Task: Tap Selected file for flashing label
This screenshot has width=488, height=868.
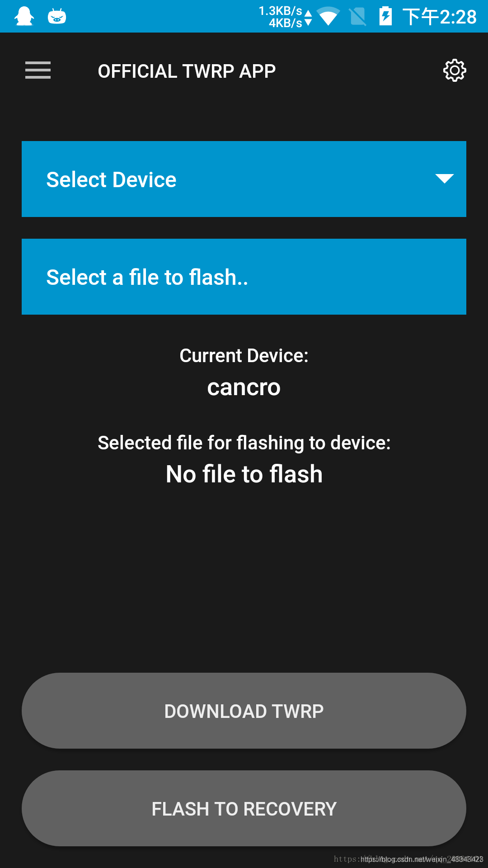Action: coord(244,443)
